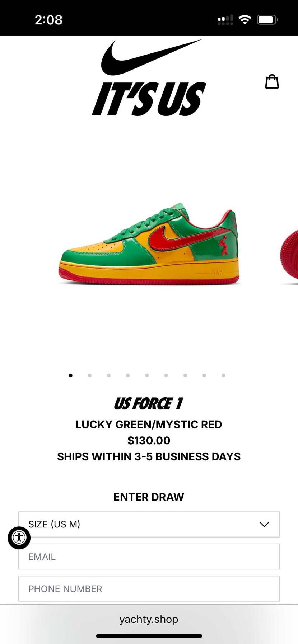Viewport: 298px width, 644px height.
Task: Select the third carousel pagination dot
Action: [x=109, y=375]
